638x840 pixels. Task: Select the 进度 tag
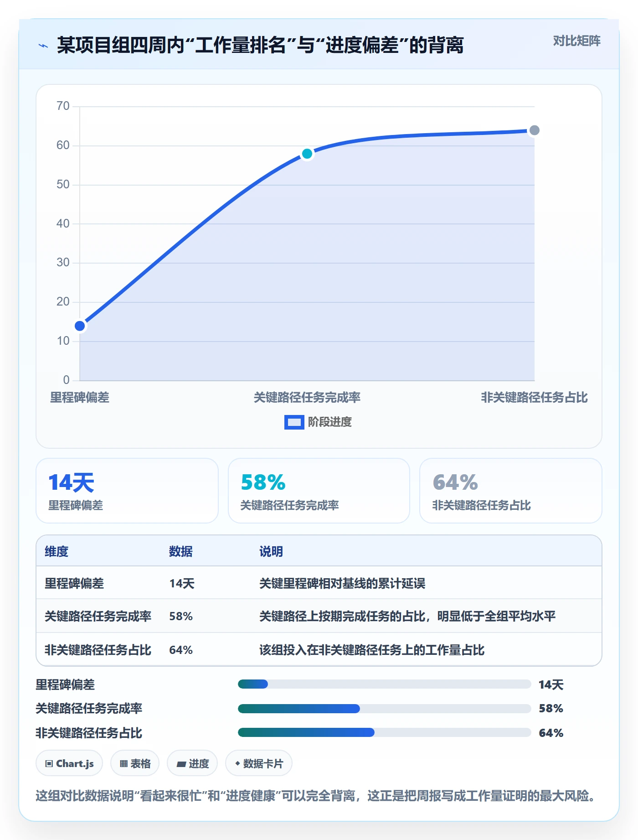[192, 763]
